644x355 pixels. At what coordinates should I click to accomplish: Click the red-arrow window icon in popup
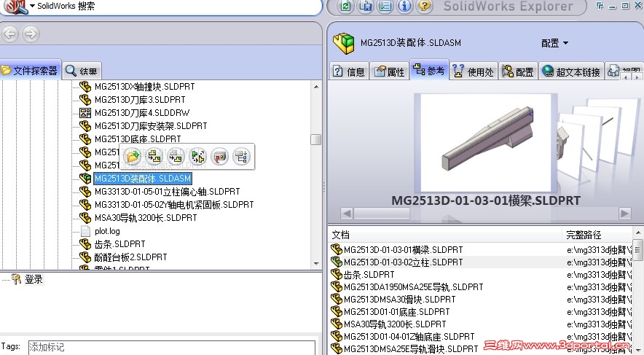[220, 157]
